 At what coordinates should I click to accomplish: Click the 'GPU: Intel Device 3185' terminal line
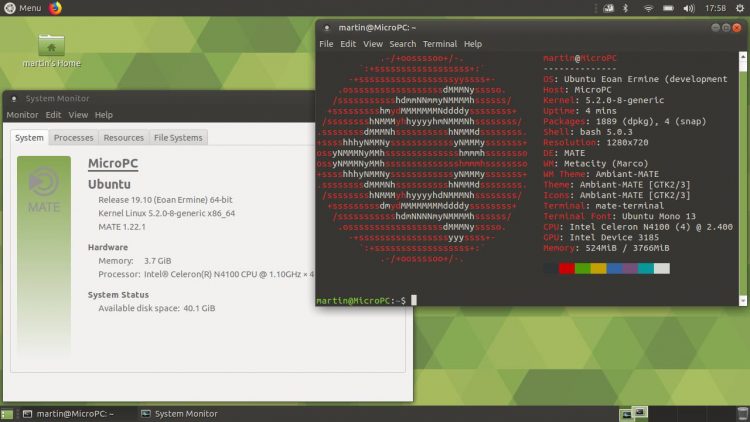601,237
